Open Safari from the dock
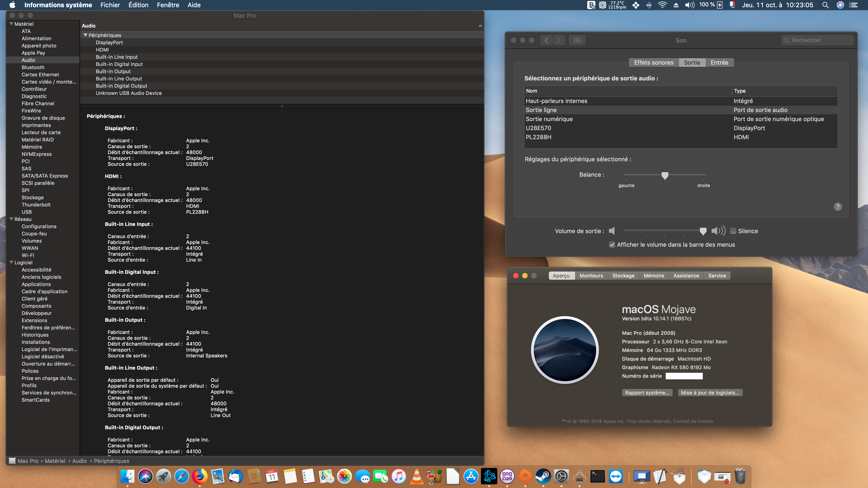This screenshot has width=868, height=488. tap(182, 476)
